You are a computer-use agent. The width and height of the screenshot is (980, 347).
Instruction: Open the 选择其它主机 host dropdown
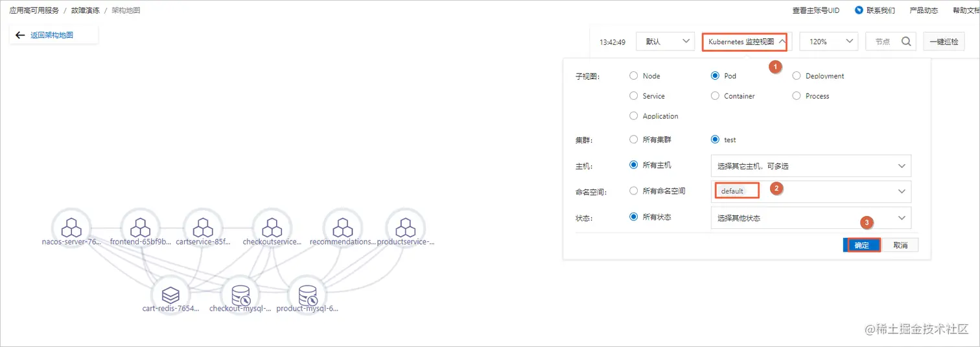pyautogui.click(x=811, y=165)
